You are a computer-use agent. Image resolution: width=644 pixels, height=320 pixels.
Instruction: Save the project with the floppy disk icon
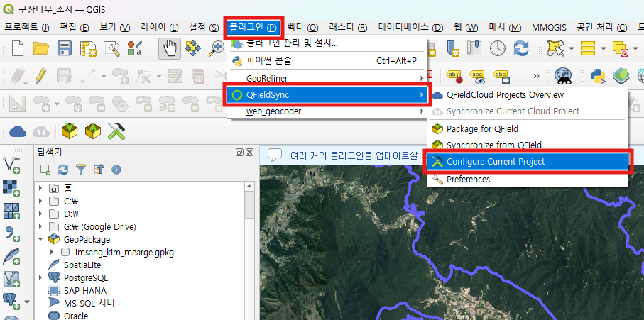click(x=65, y=48)
